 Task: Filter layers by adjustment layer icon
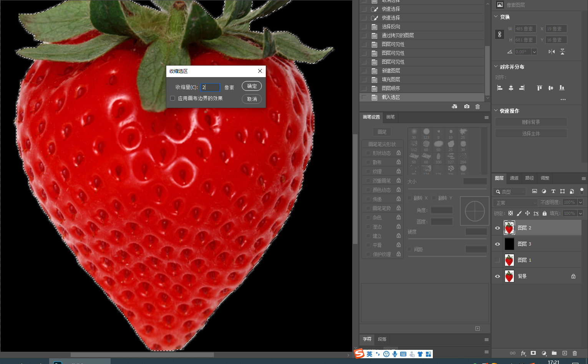(544, 191)
